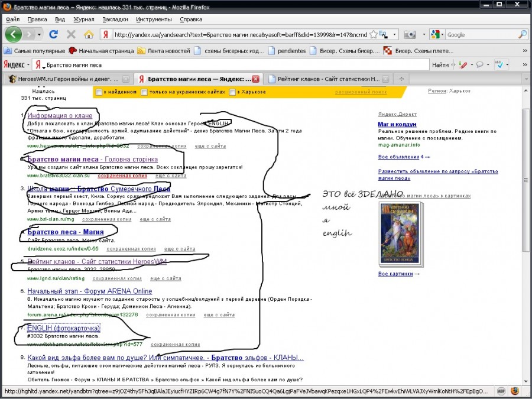Screen dimensions: 532x399
Task: Open the list all tabs dropdown
Action: tap(526, 79)
